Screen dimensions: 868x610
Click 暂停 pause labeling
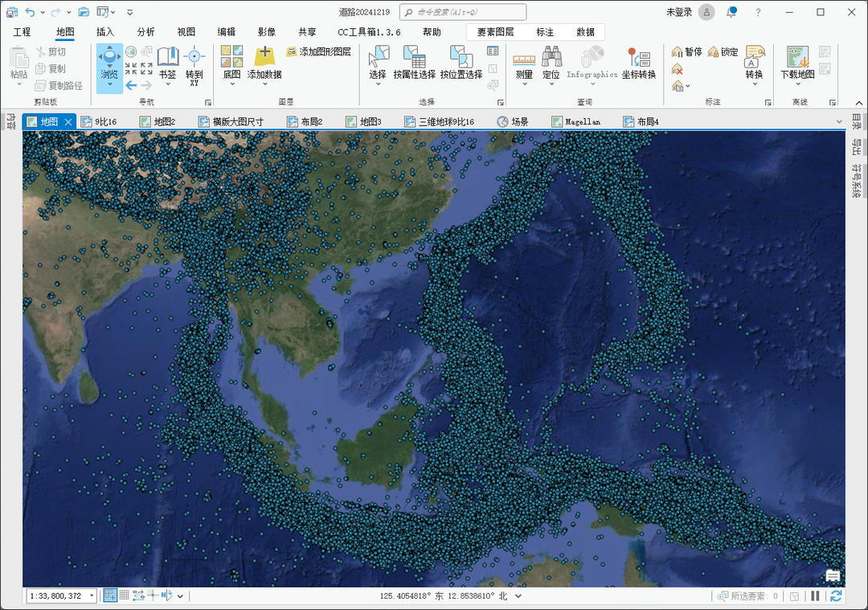[686, 52]
